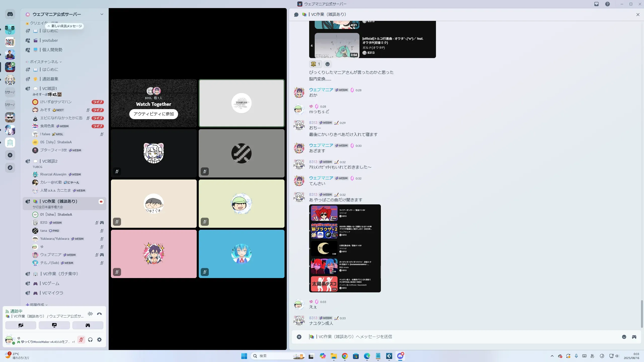Turn on camera in call panel
This screenshot has width=644, height=362.
21,325
